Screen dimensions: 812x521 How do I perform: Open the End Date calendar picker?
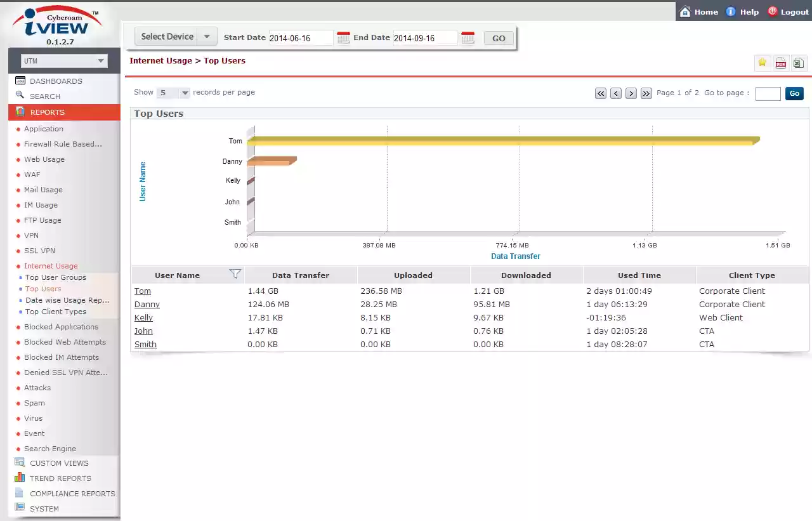coord(468,38)
